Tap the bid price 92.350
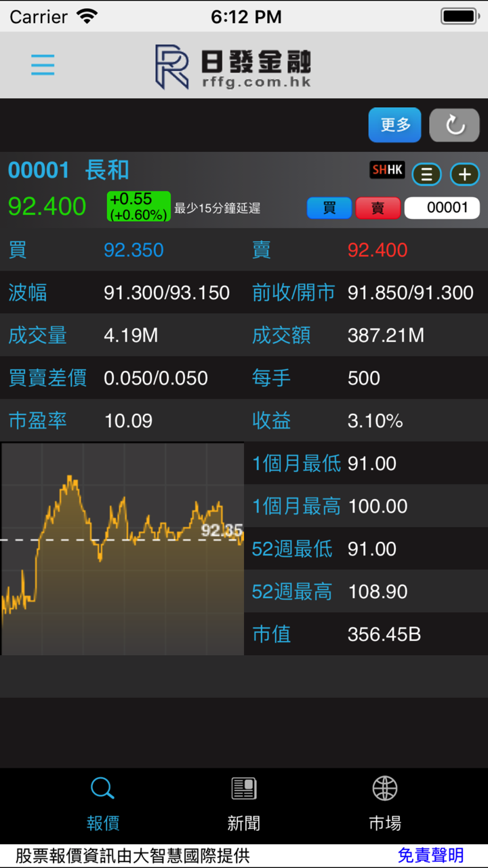 coord(134,250)
